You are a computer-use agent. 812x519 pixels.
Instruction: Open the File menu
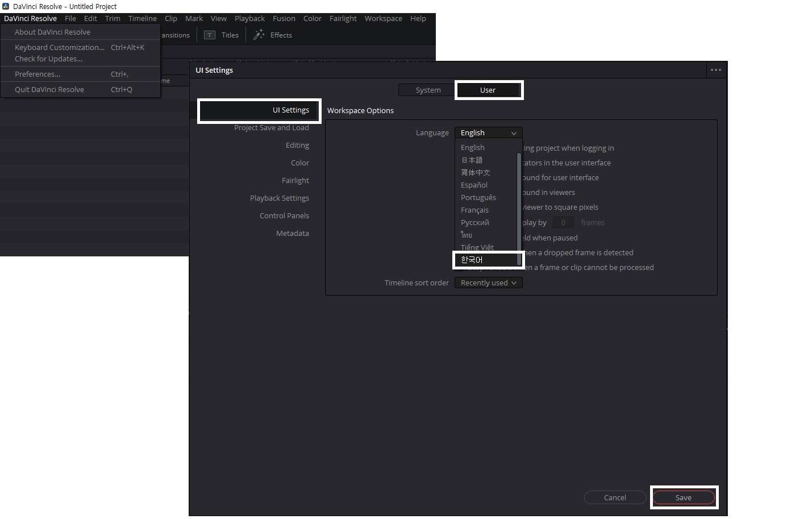pyautogui.click(x=70, y=18)
